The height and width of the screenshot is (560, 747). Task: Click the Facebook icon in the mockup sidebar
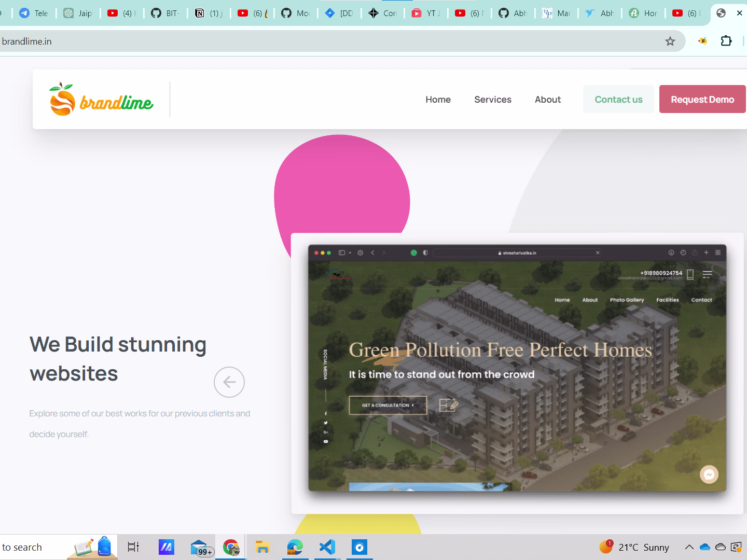click(x=325, y=413)
